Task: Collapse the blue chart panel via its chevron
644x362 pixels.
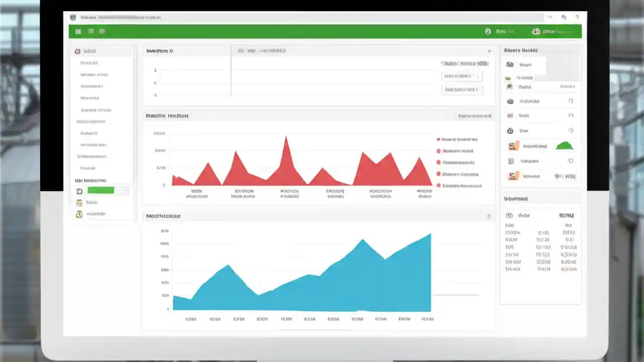Action: point(489,216)
